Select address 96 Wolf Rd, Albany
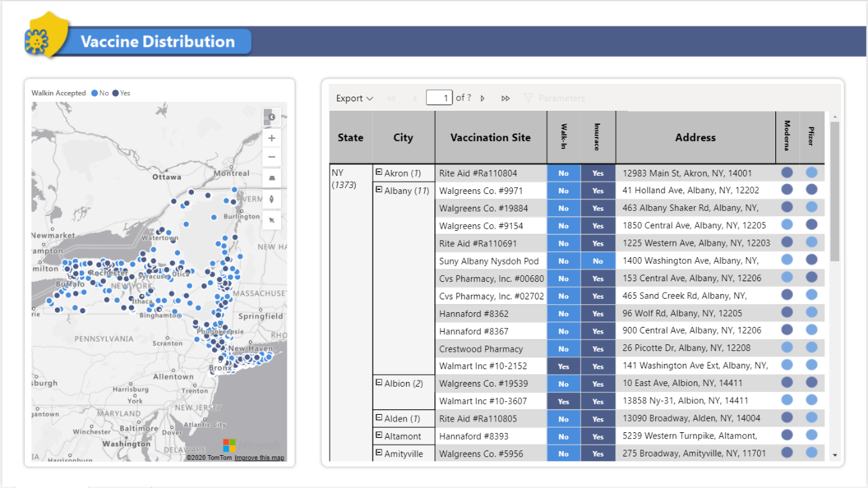Screen dimensions: 868x488 [695, 313]
